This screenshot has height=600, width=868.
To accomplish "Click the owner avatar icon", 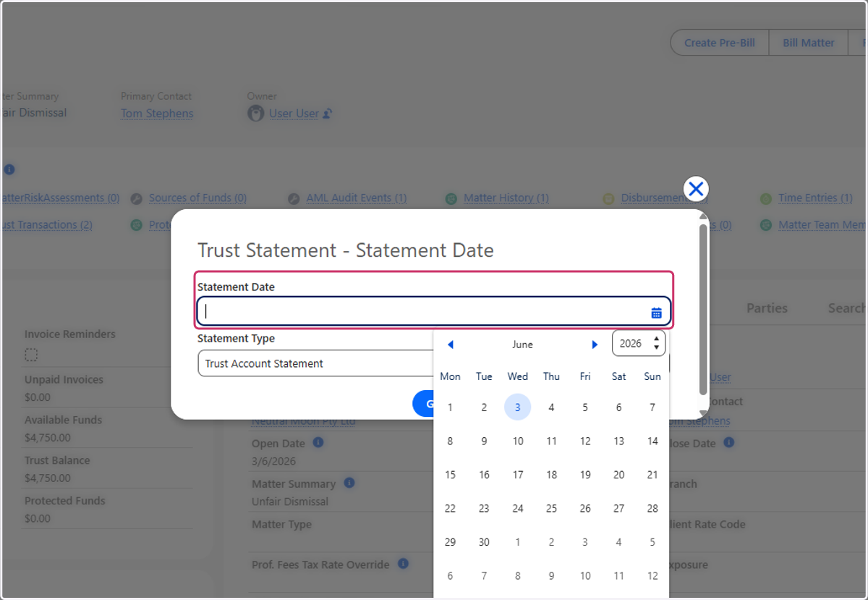I will click(x=255, y=113).
